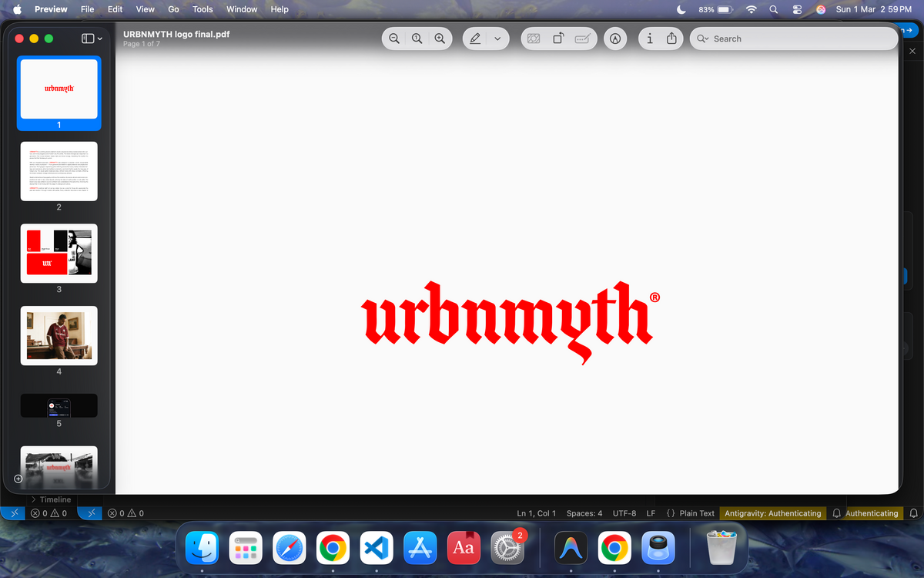Click the zoom in magnifier icon
The width and height of the screenshot is (924, 578).
tap(440, 39)
